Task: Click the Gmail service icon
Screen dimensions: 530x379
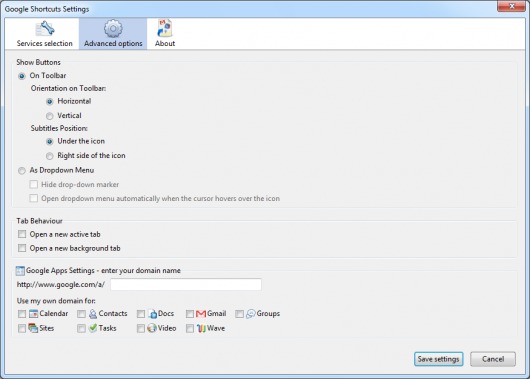Action: coord(201,314)
